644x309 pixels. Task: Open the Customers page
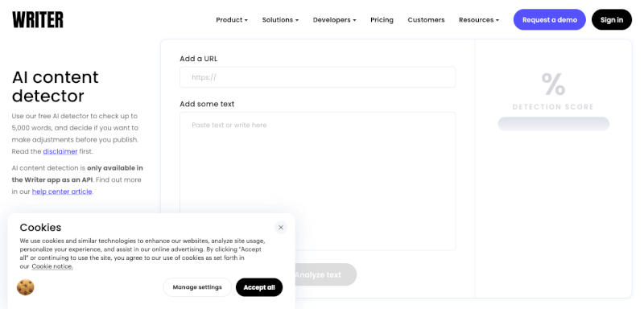pyautogui.click(x=426, y=19)
